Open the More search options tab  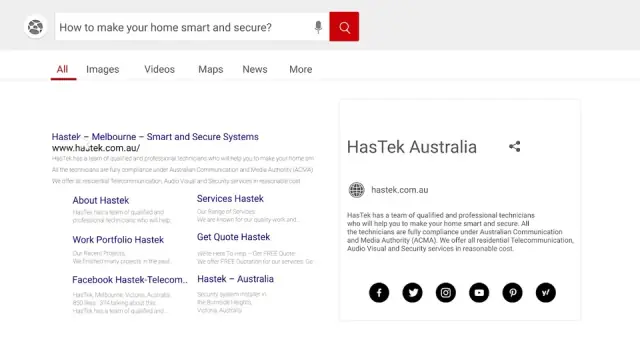click(301, 69)
